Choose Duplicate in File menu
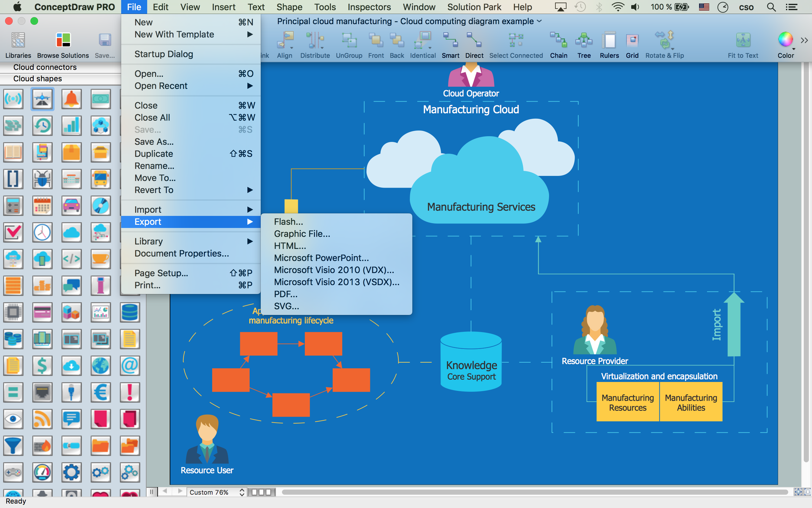The height and width of the screenshot is (508, 812). pyautogui.click(x=191, y=154)
